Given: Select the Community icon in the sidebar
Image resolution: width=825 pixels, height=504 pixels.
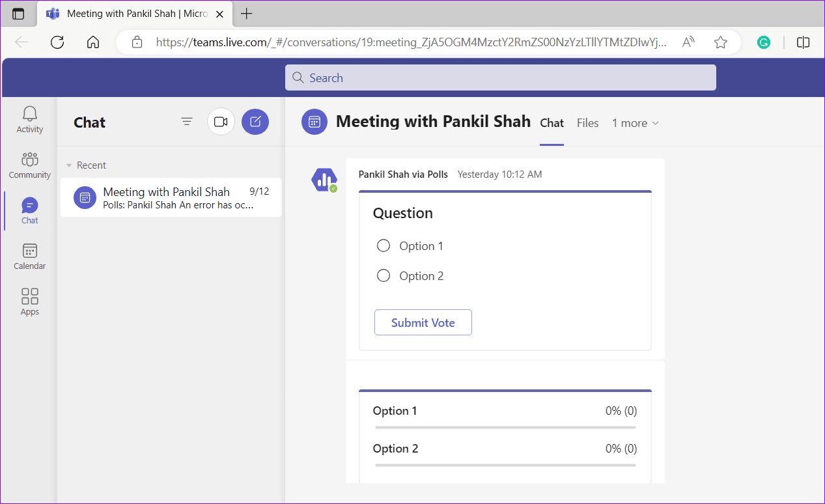Looking at the screenshot, I should [x=29, y=165].
